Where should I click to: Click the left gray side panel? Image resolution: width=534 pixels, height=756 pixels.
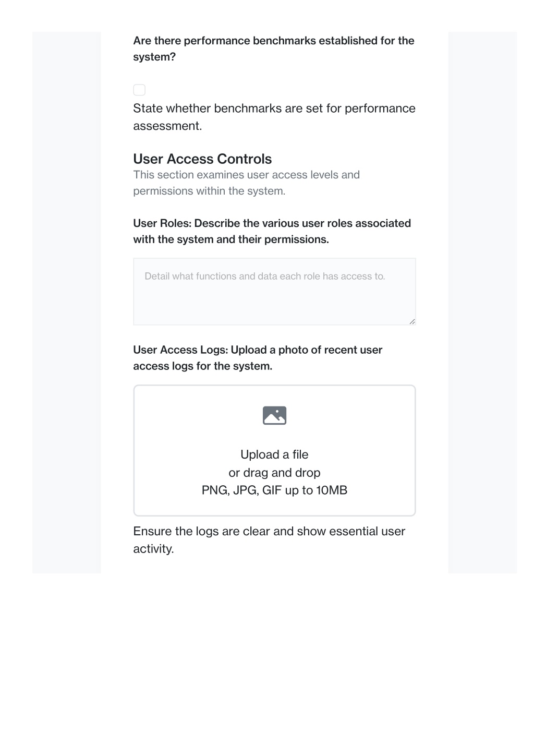tap(66, 303)
